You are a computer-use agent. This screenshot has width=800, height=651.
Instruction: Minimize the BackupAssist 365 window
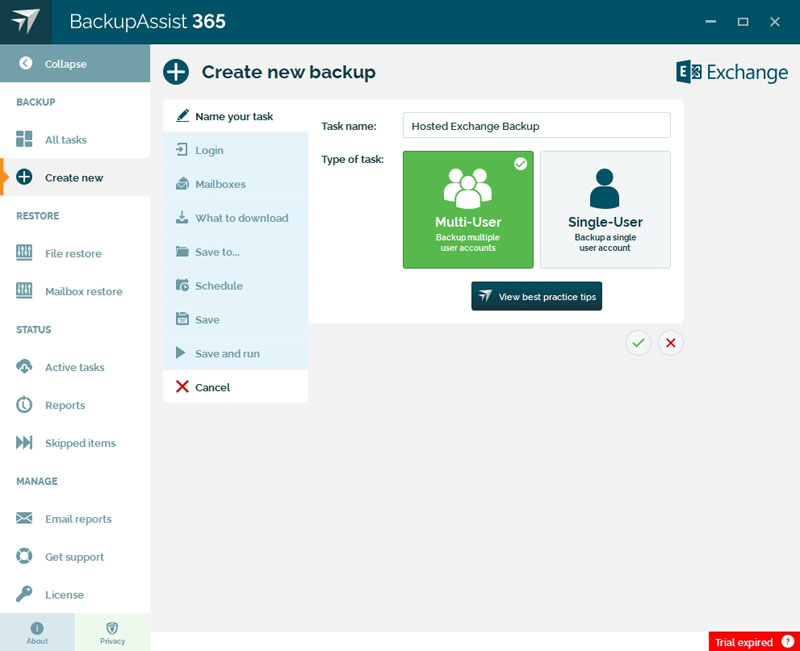711,21
